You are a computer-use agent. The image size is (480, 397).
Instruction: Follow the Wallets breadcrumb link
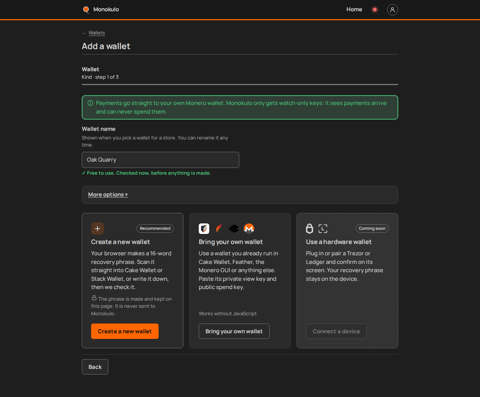click(97, 33)
